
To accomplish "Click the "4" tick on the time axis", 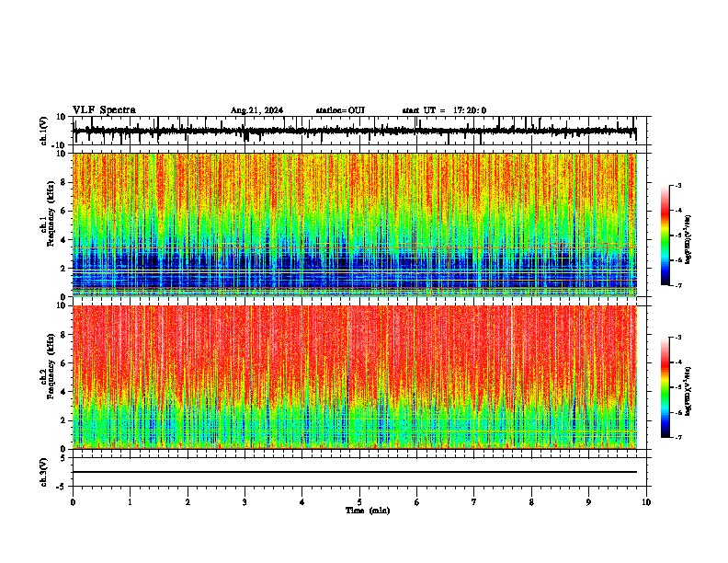I will [x=301, y=502].
